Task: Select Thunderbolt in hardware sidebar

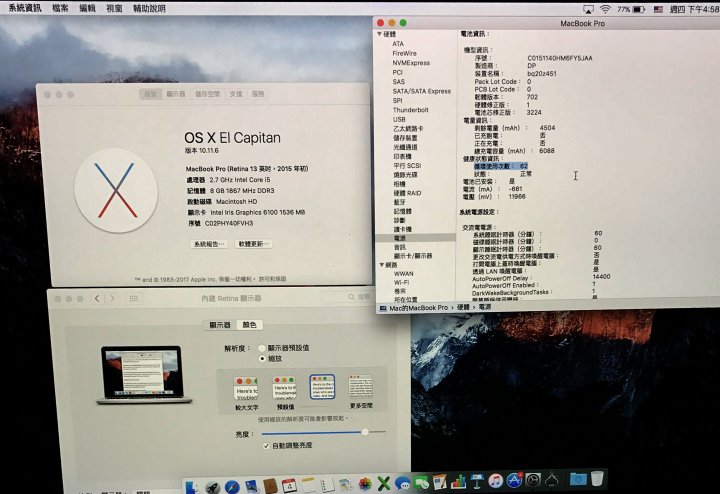Action: pos(411,110)
